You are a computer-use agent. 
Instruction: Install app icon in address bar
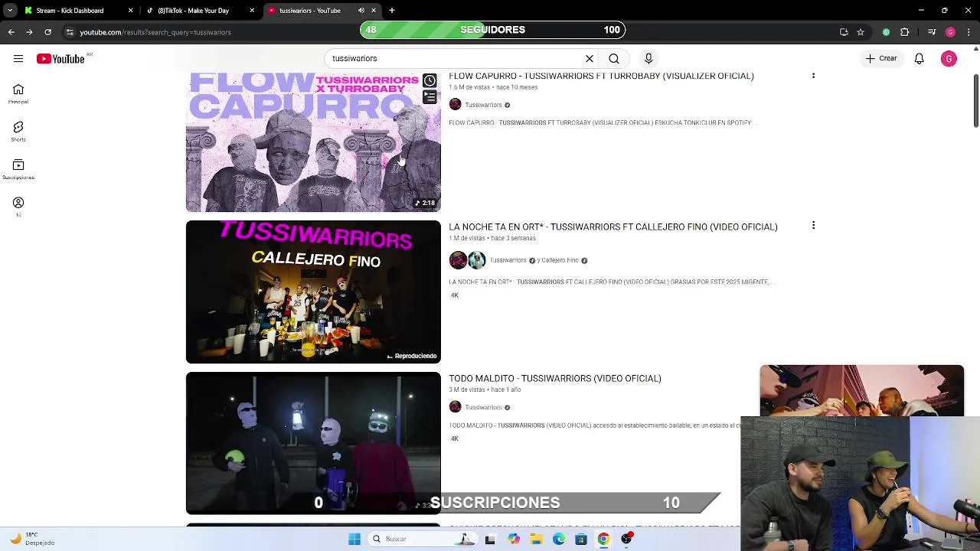point(844,32)
